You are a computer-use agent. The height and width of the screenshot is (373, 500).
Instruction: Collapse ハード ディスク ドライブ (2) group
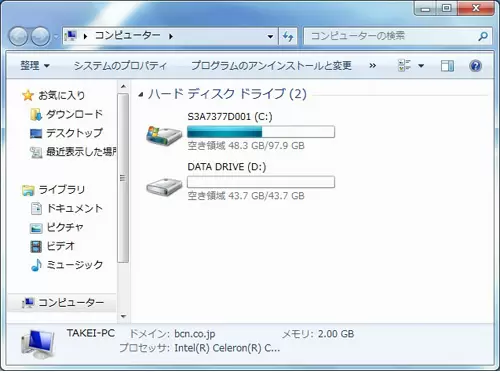(141, 95)
